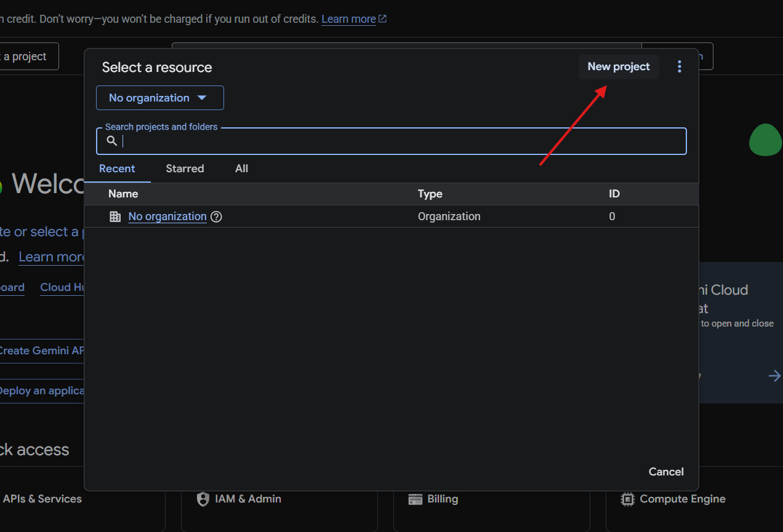Click the ID column header
The image size is (783, 532).
coord(614,194)
